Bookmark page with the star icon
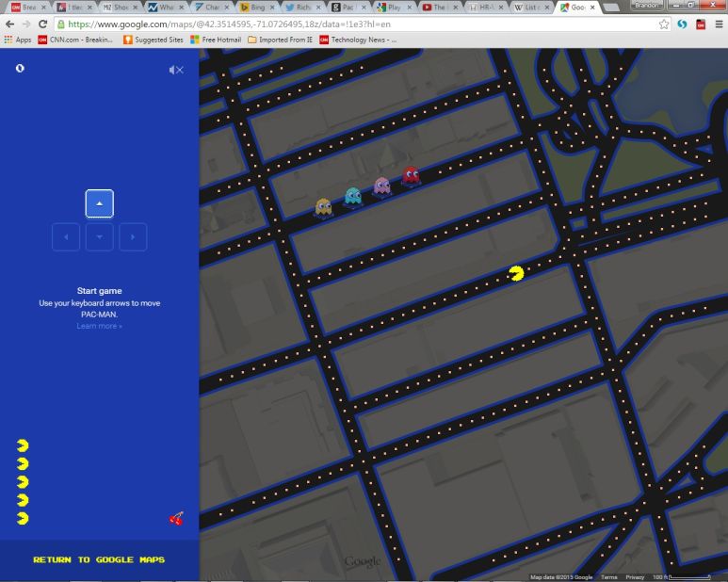 [x=664, y=24]
